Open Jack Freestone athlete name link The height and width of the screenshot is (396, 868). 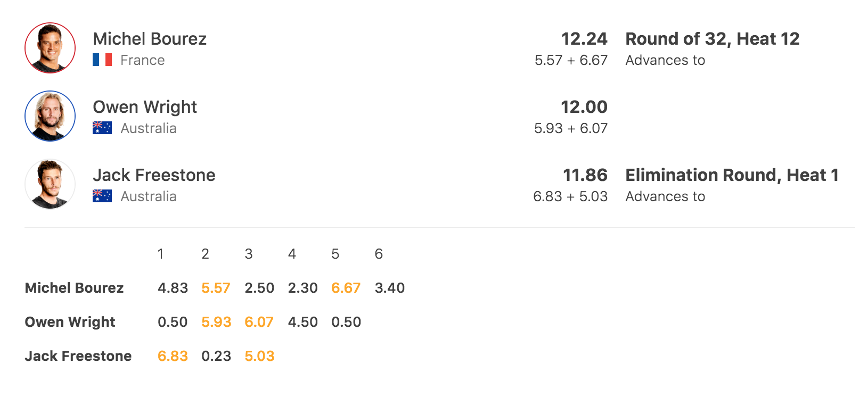(154, 175)
